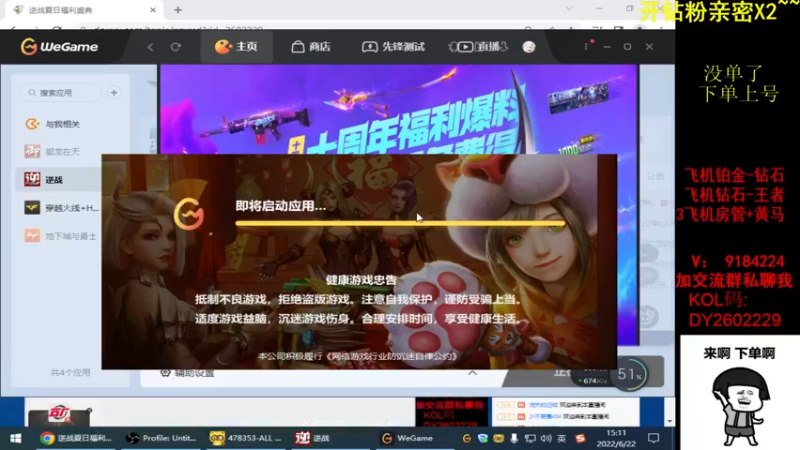Add an app with the plus button
The image size is (800, 450).
click(114, 93)
